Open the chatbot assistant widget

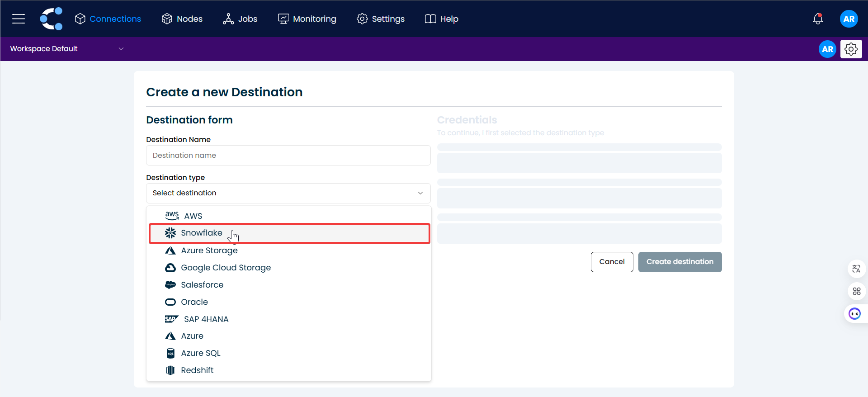click(x=854, y=314)
